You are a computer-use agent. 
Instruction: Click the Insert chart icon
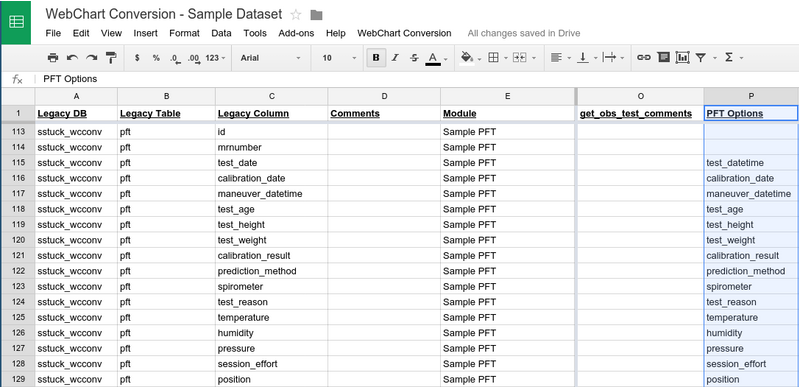coord(682,58)
